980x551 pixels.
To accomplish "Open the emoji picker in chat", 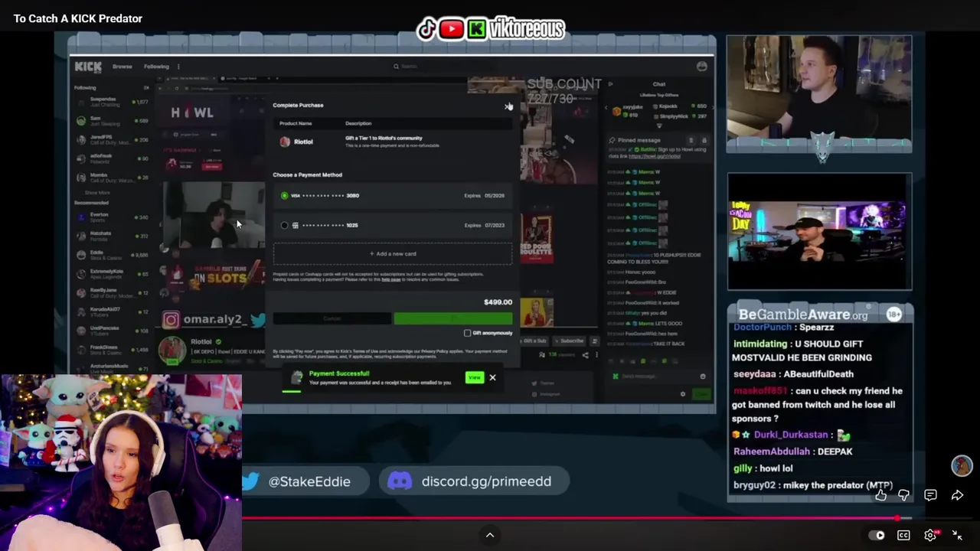I will tap(703, 377).
